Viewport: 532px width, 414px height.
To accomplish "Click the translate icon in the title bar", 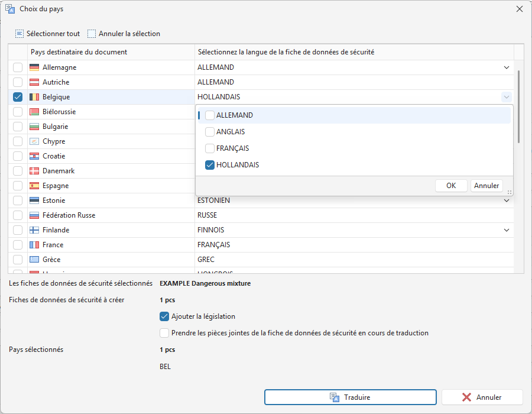I will pos(10,9).
